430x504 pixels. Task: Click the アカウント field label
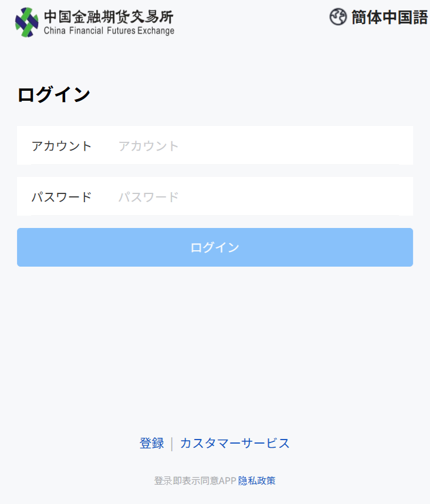point(62,146)
